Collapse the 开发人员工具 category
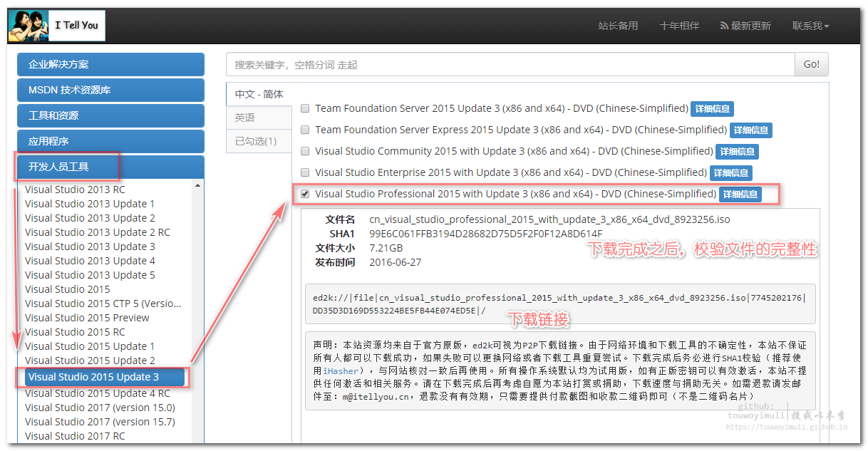 110,167
